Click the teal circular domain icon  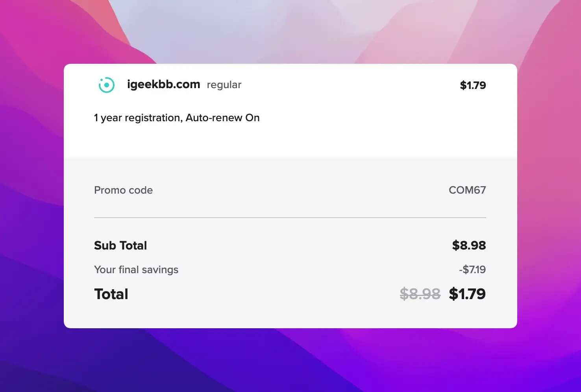tap(106, 85)
